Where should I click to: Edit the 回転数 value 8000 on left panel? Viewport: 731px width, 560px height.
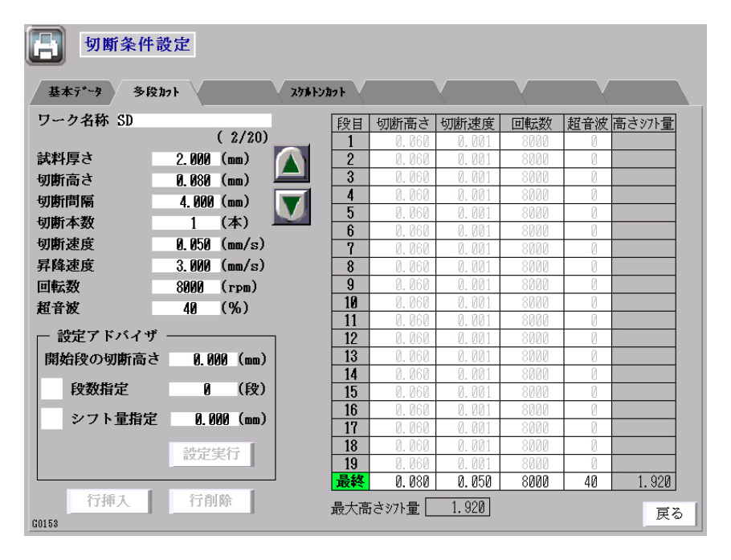point(186,287)
